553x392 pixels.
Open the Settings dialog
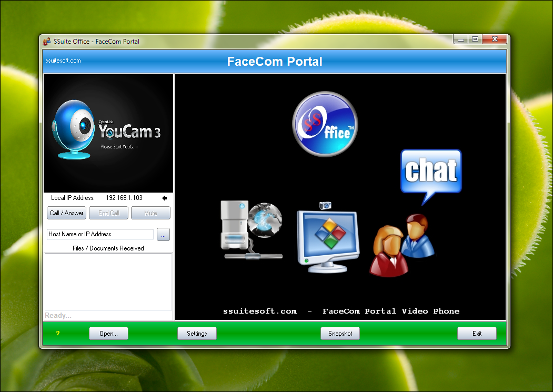[x=197, y=334]
